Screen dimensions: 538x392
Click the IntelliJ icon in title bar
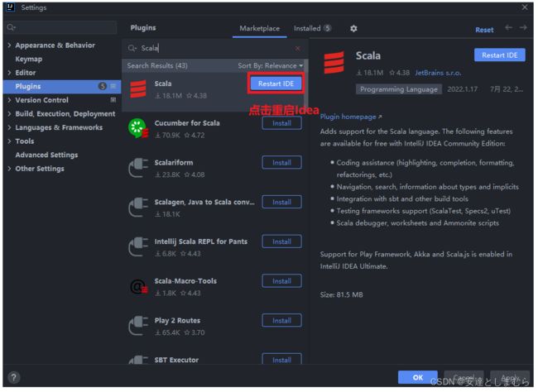coord(11,7)
